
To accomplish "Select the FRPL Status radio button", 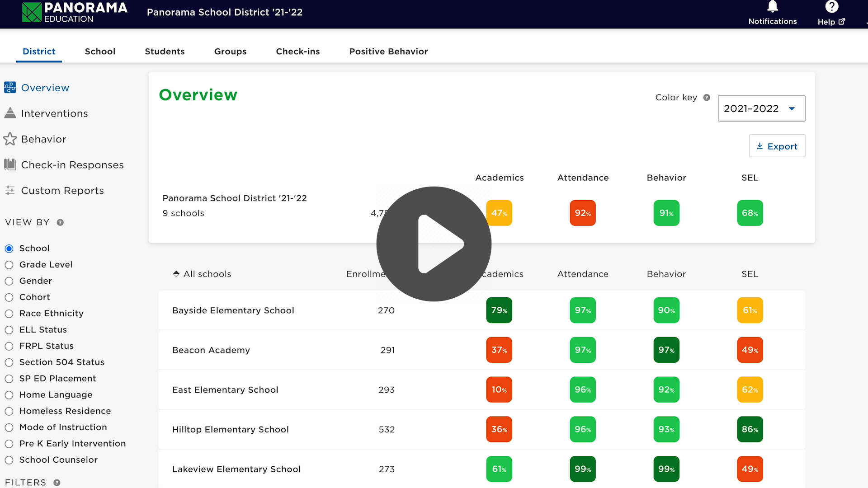I will point(9,346).
